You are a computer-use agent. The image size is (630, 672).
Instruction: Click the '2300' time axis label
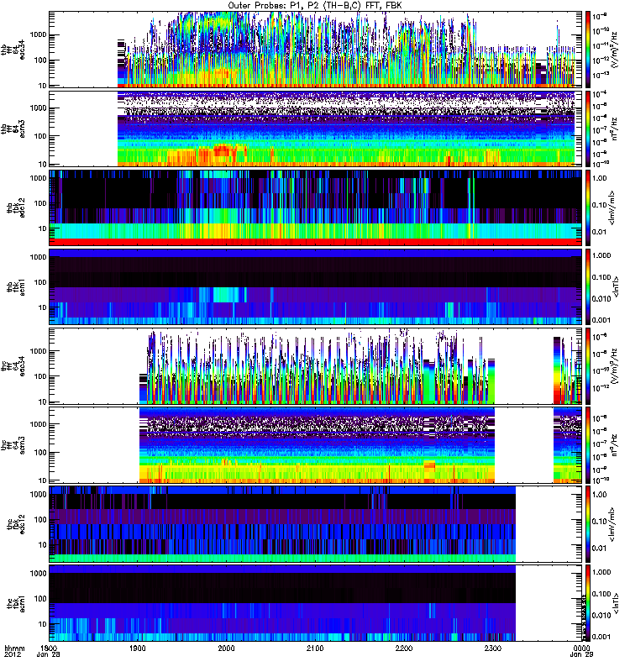pyautogui.click(x=493, y=648)
